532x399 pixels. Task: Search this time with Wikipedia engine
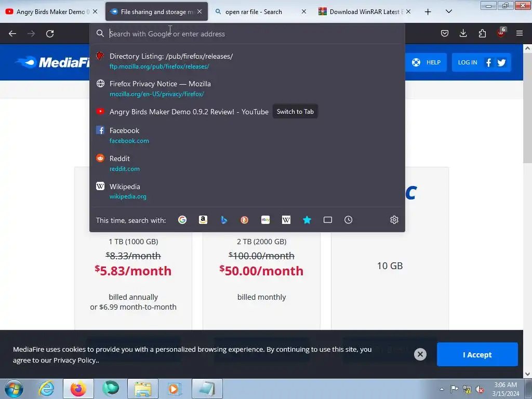coord(286,220)
